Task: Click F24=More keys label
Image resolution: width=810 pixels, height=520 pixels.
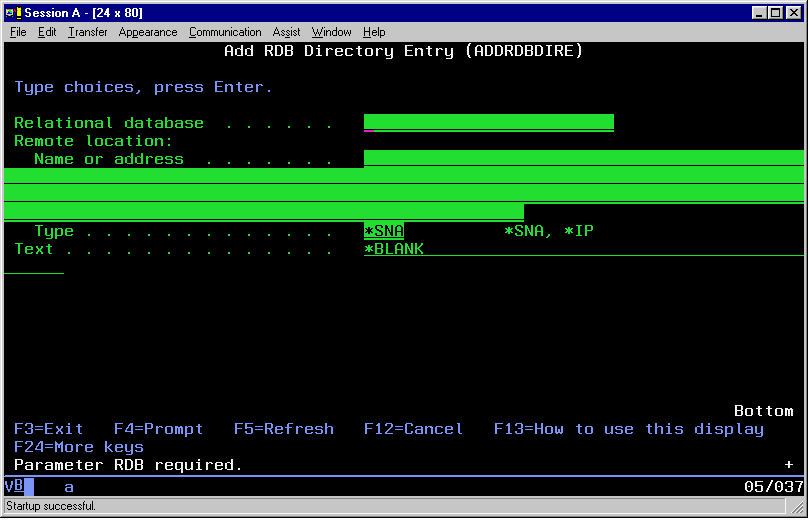Action: tap(79, 447)
